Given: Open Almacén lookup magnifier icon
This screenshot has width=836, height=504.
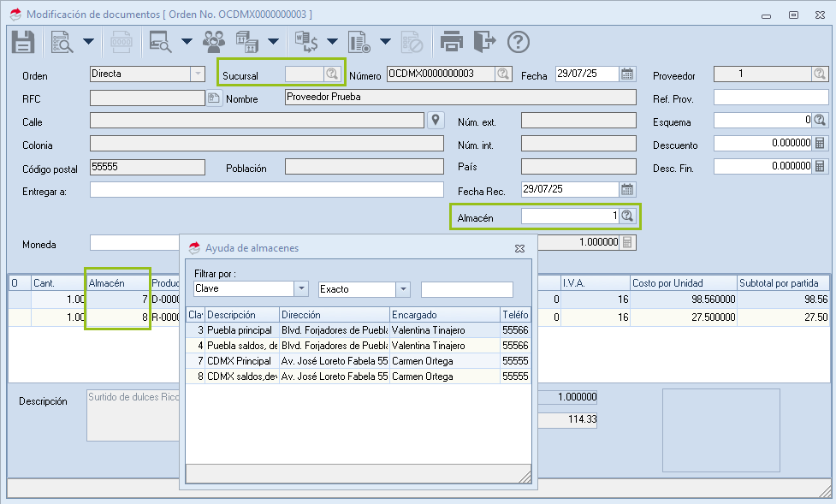Looking at the screenshot, I should pos(627,216).
